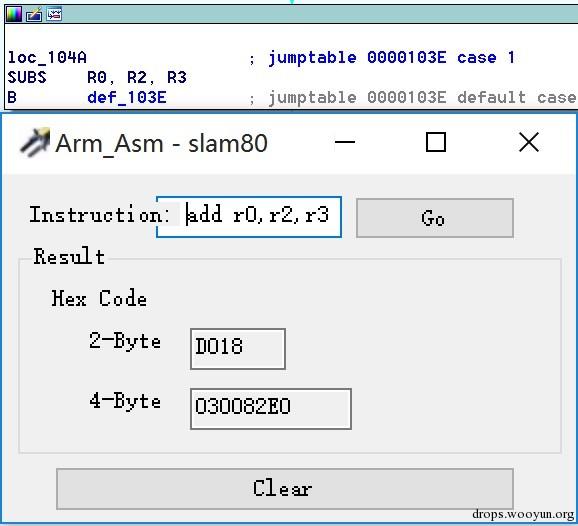578x526 pixels.
Task: Click the Arm_Asm application arrow icon
Action: tap(35, 142)
